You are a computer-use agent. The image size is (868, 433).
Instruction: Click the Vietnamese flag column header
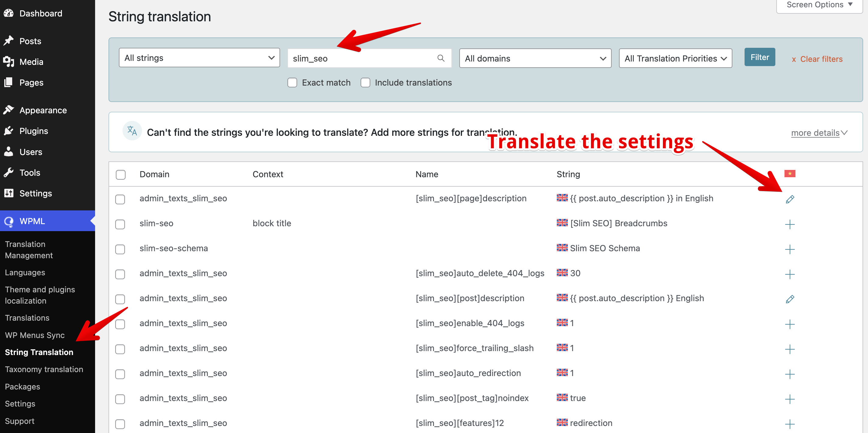(x=790, y=173)
